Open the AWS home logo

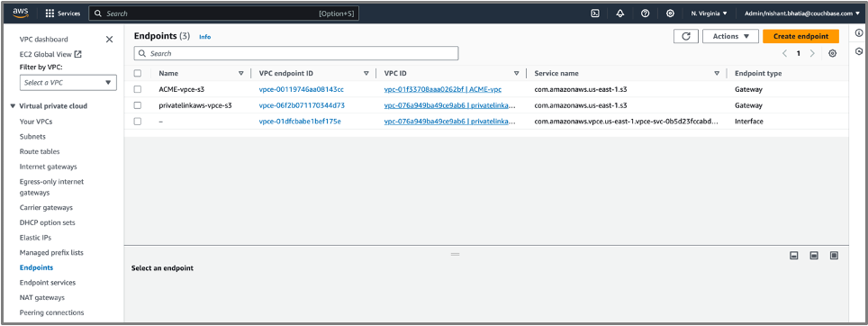21,13
